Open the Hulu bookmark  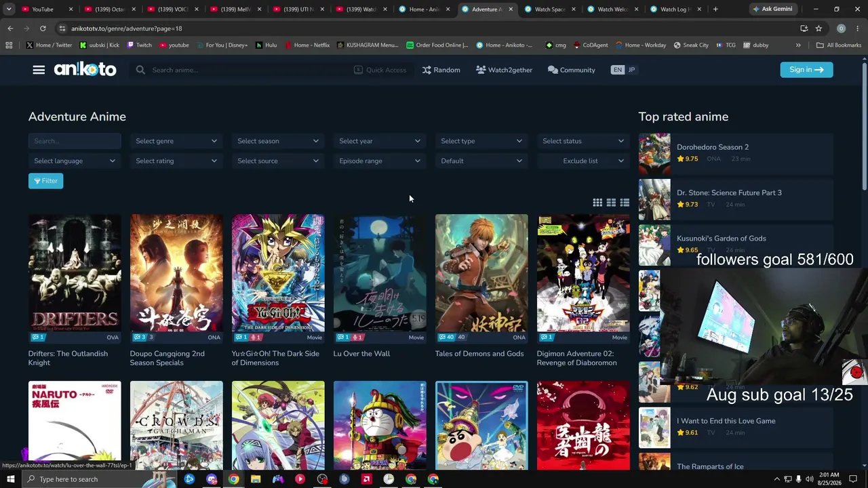coord(266,45)
